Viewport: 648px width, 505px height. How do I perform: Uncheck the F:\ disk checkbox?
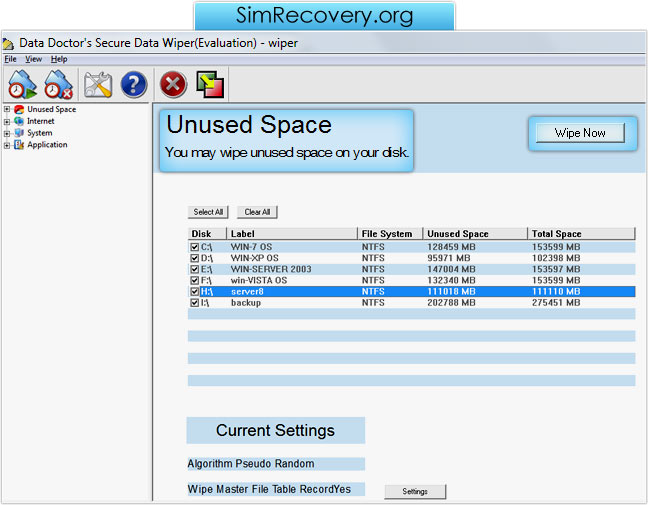[x=195, y=281]
